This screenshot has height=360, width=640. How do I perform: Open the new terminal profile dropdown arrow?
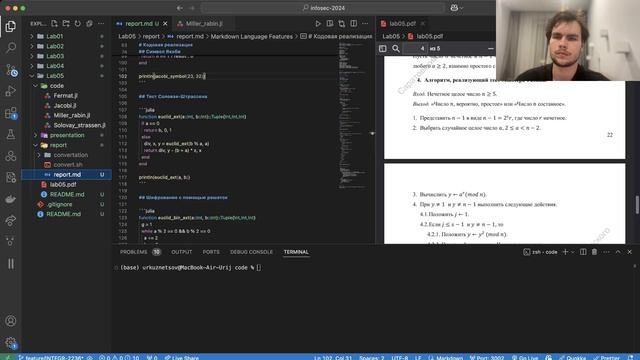[x=573, y=252]
